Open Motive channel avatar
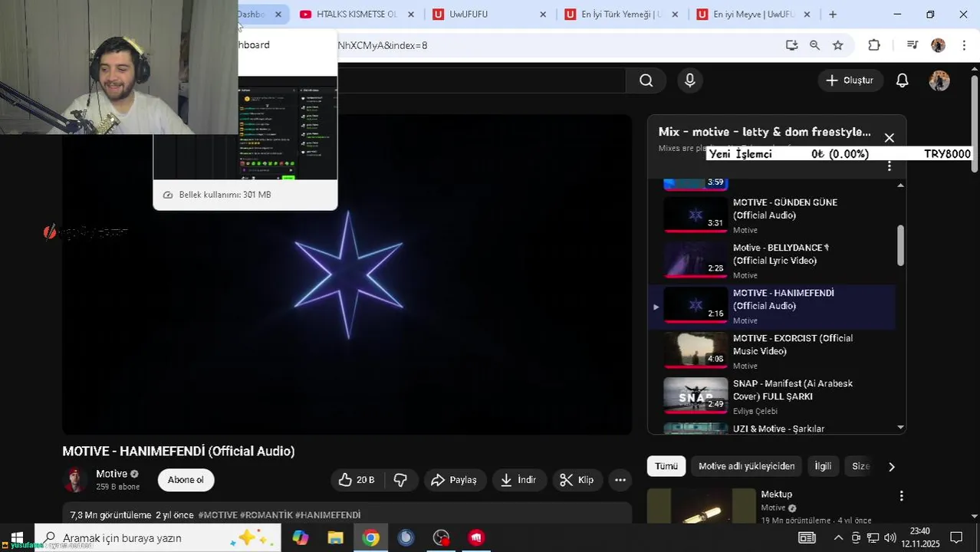The image size is (980, 552). click(75, 480)
